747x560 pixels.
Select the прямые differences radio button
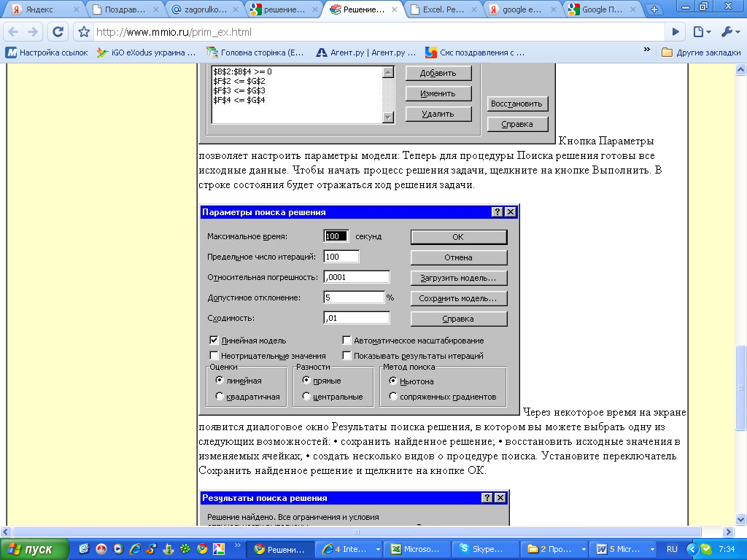point(306,380)
